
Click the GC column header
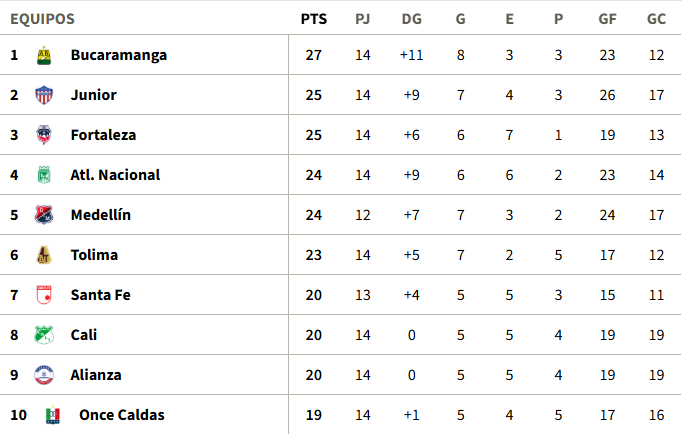656,19
